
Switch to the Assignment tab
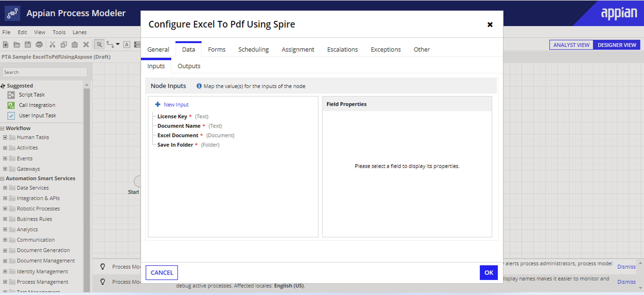point(298,49)
